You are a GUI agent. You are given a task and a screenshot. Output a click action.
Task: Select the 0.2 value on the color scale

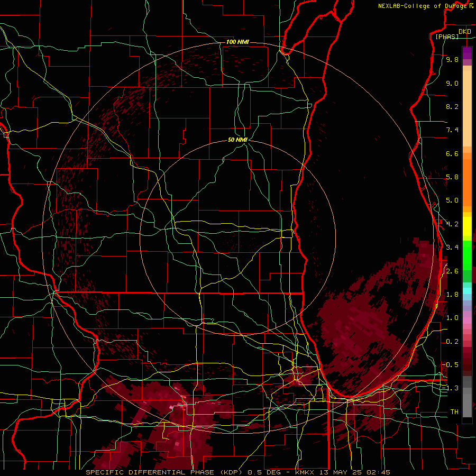[x=452, y=342]
